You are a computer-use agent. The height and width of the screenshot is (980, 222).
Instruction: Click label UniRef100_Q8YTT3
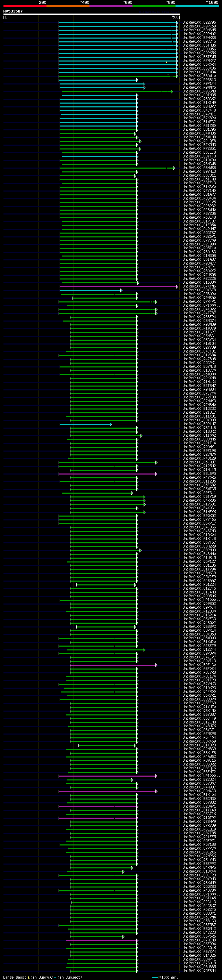coord(199,156)
